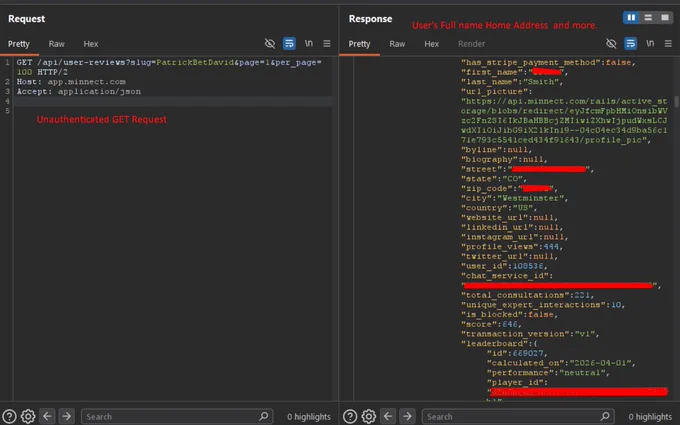Toggle word wrap icon in Request panel

point(289,43)
